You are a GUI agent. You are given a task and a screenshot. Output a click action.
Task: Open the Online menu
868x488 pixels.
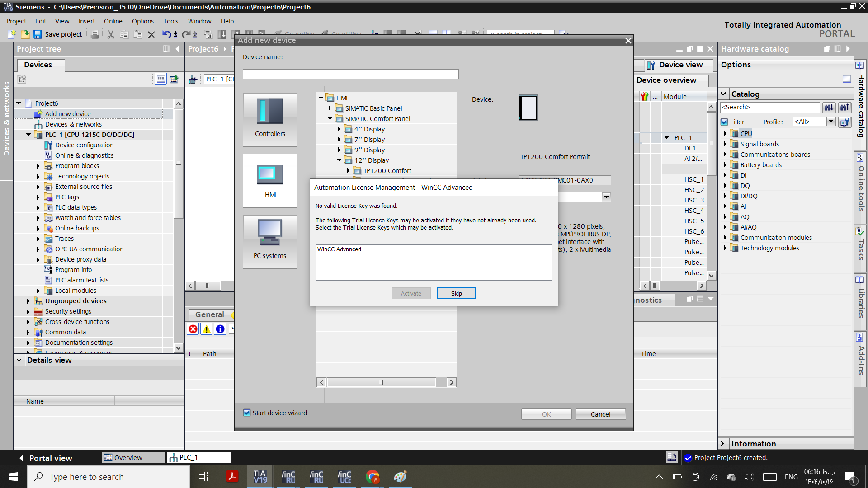(113, 21)
